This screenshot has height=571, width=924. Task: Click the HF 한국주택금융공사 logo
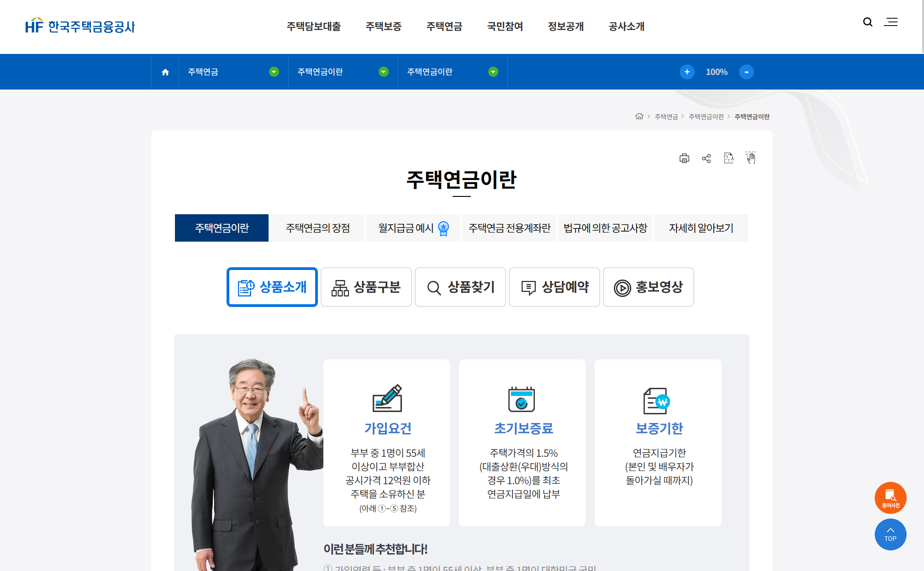point(80,26)
